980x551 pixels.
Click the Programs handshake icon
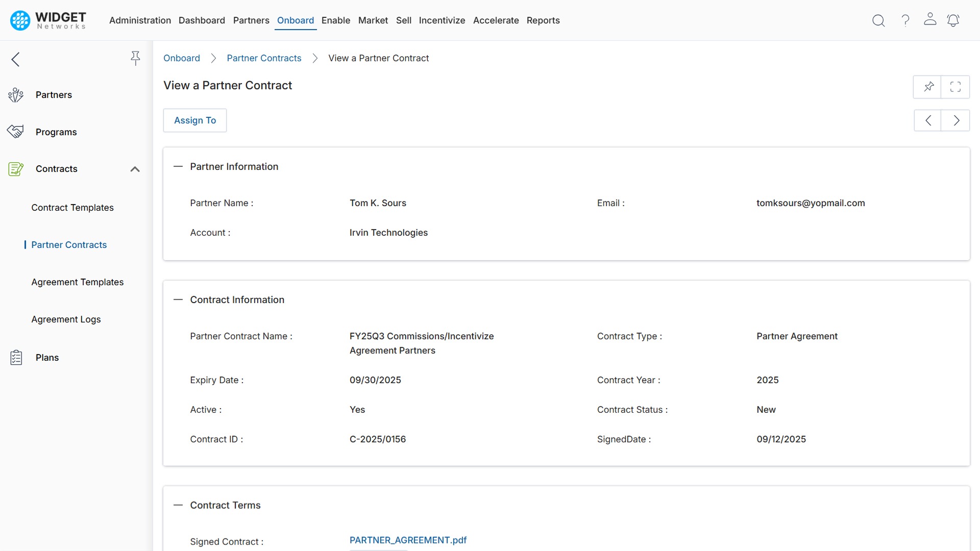pos(16,131)
